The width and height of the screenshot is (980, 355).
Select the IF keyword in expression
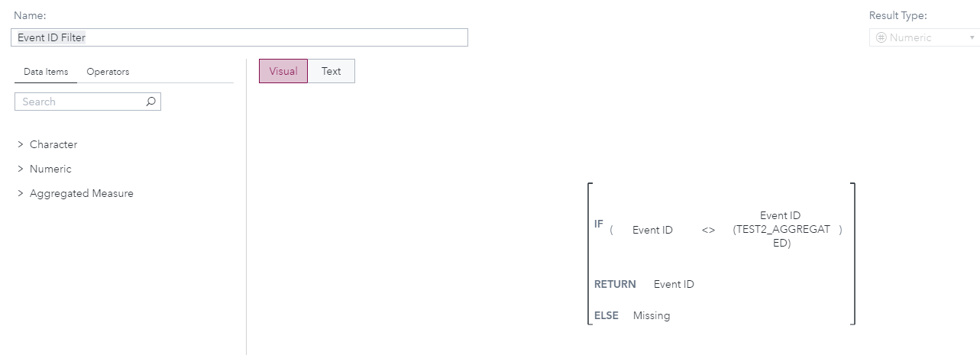pyautogui.click(x=599, y=224)
